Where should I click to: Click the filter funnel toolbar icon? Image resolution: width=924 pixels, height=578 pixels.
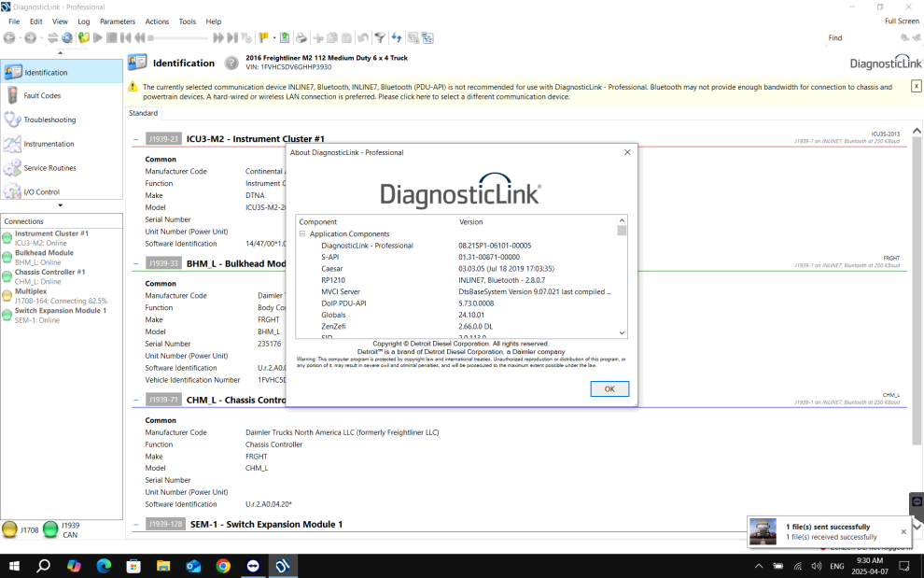[x=380, y=38]
